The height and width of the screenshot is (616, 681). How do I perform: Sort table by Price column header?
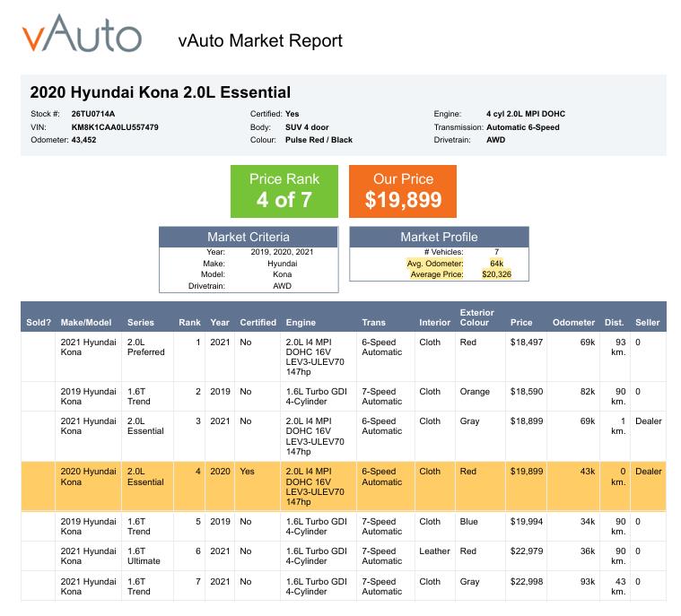coord(521,322)
